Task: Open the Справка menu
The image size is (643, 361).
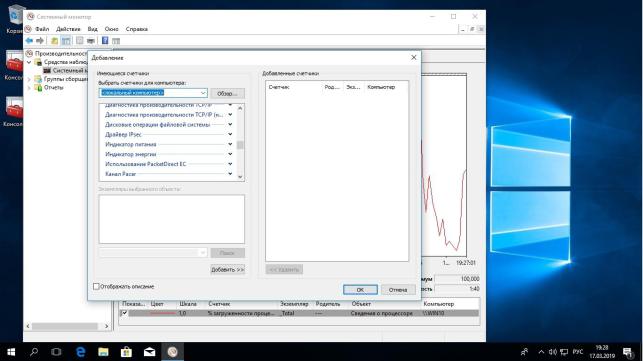Action: coord(137,29)
